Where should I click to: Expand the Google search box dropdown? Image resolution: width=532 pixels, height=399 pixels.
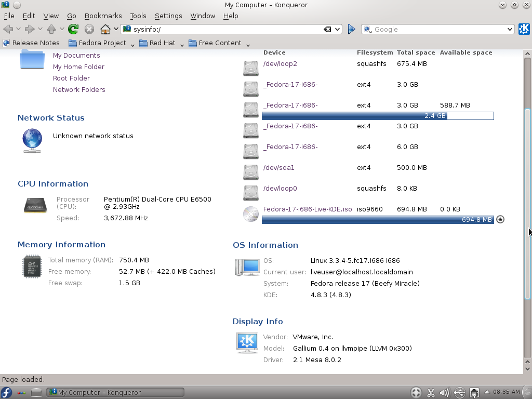tap(510, 30)
